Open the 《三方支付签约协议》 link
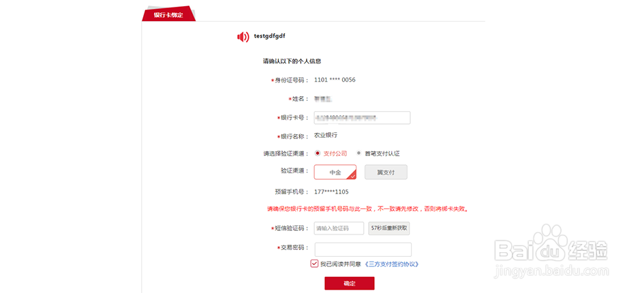Image resolution: width=644 pixels, height=293 pixels. click(391, 264)
